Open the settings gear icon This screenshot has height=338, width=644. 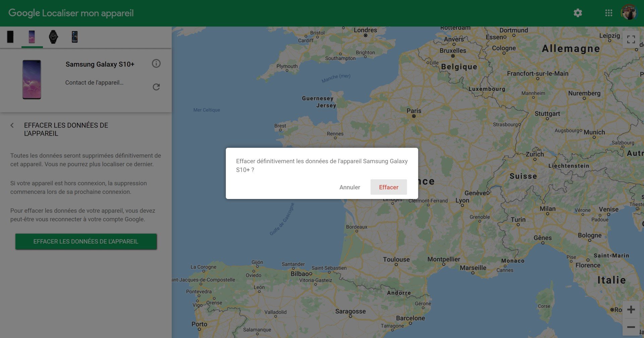pyautogui.click(x=578, y=13)
